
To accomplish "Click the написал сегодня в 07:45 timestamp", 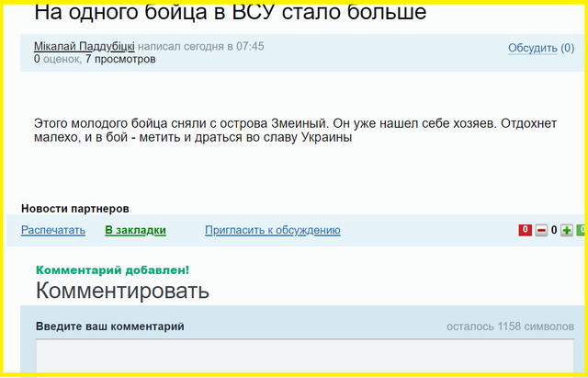I will tap(201, 47).
